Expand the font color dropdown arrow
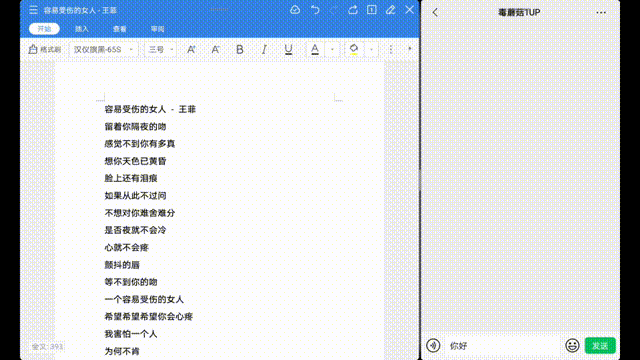Viewport: 640px width, 360px height. pos(332,49)
